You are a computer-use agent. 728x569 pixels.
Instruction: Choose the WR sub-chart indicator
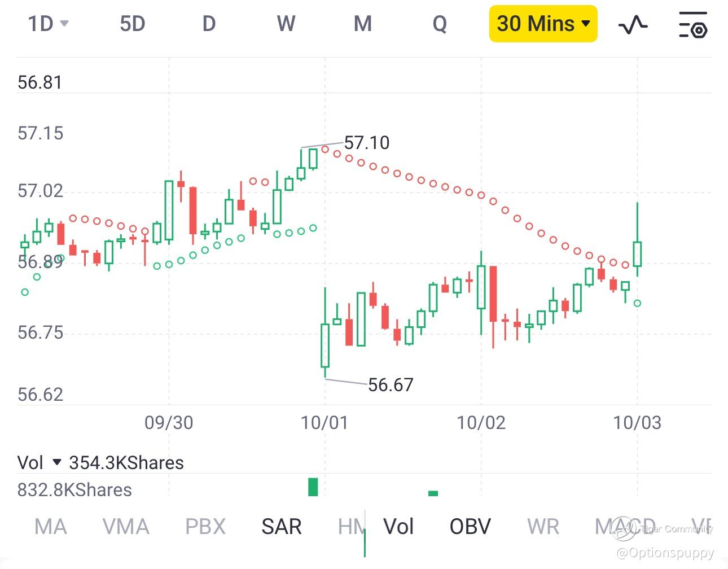click(x=543, y=527)
